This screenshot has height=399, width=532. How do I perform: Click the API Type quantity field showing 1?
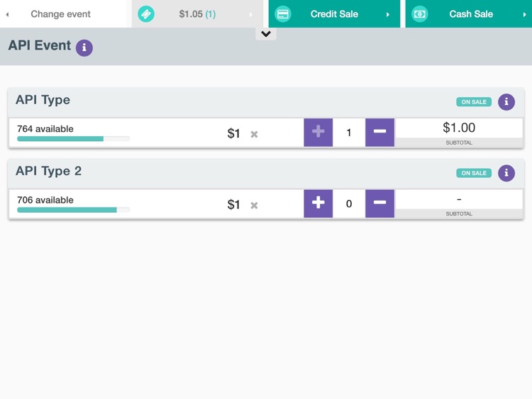click(x=349, y=133)
